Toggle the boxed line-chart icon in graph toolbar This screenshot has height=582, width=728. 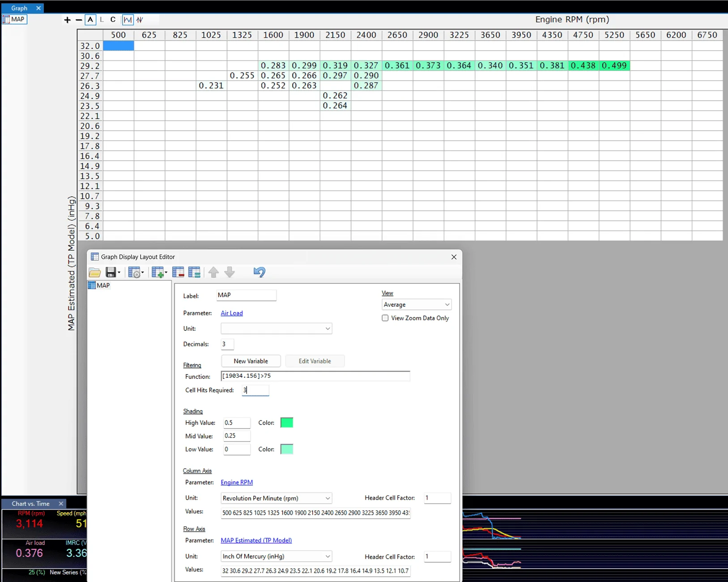point(128,20)
